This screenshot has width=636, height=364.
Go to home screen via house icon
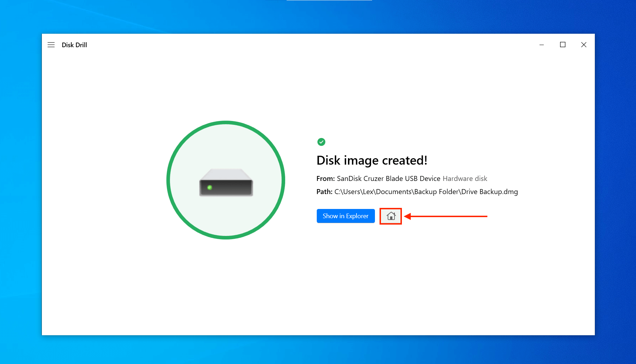pyautogui.click(x=391, y=216)
